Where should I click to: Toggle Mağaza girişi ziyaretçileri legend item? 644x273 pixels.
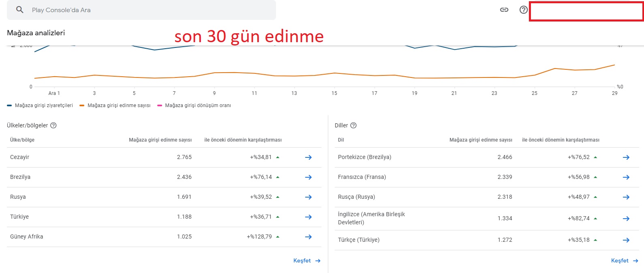click(x=40, y=105)
